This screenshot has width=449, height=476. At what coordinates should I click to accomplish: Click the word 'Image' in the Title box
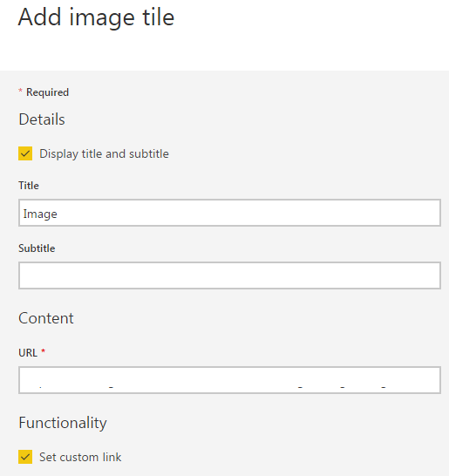point(40,214)
